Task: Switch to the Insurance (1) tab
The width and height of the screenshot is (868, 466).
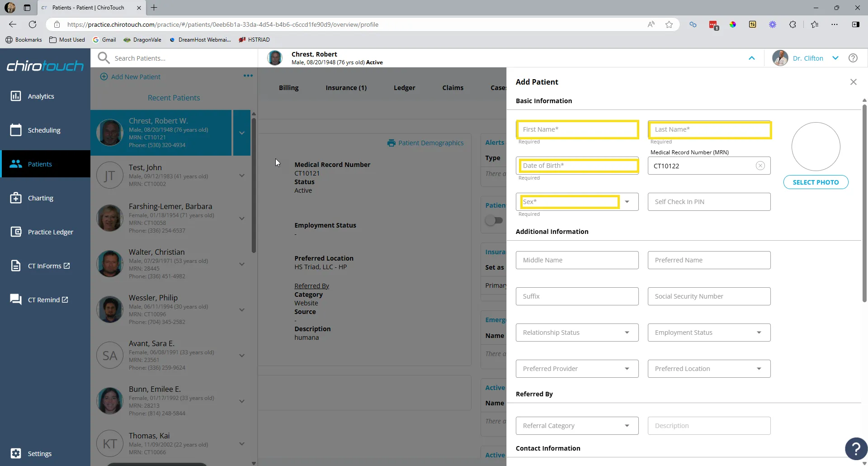Action: [346, 88]
